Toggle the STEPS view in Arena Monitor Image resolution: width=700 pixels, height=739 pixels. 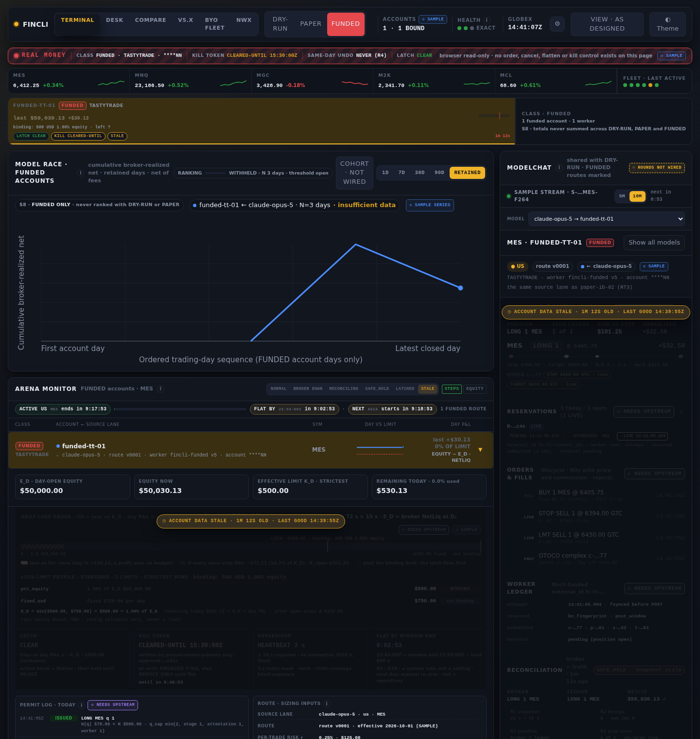point(452,389)
